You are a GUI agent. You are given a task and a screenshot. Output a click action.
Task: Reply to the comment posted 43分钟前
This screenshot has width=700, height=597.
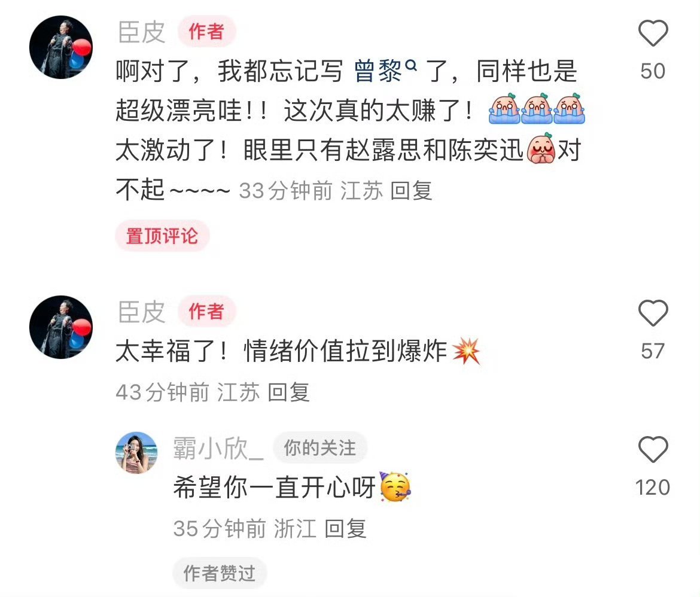[288, 392]
